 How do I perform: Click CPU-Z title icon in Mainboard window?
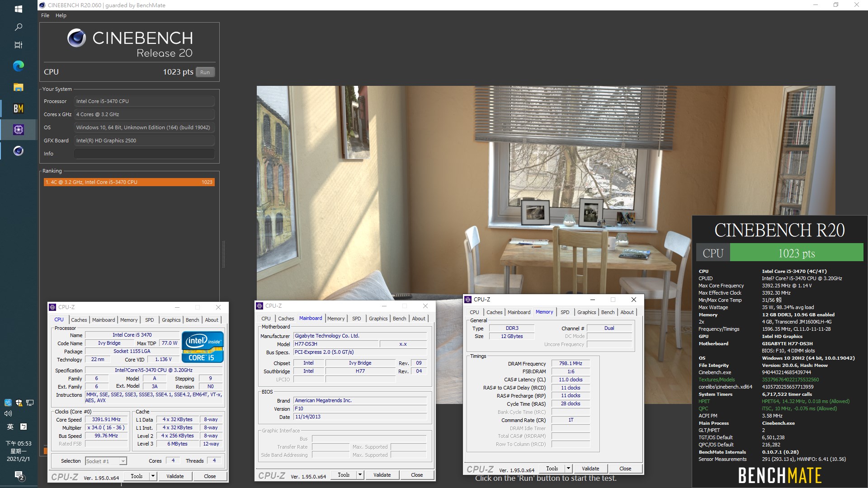(x=259, y=306)
